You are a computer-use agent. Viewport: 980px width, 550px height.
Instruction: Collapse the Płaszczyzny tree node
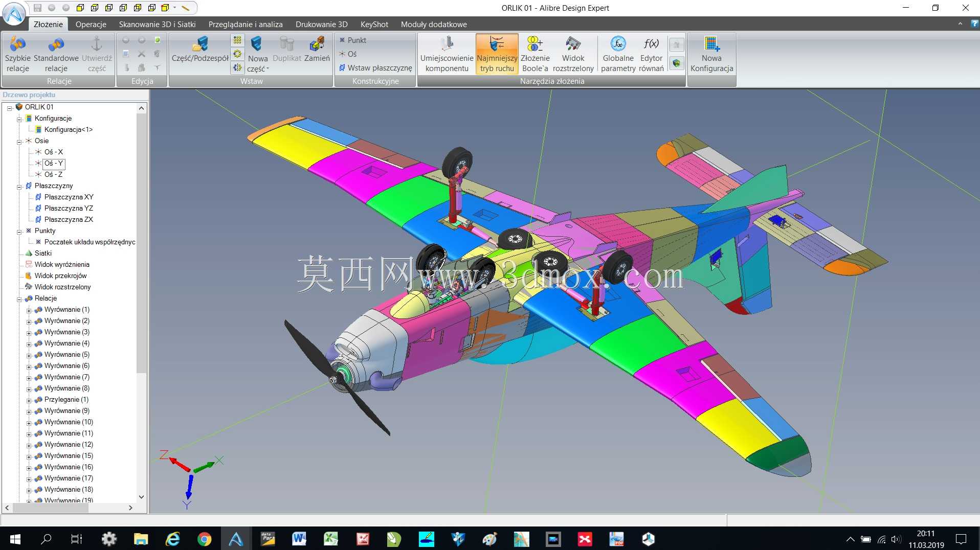coord(19,186)
